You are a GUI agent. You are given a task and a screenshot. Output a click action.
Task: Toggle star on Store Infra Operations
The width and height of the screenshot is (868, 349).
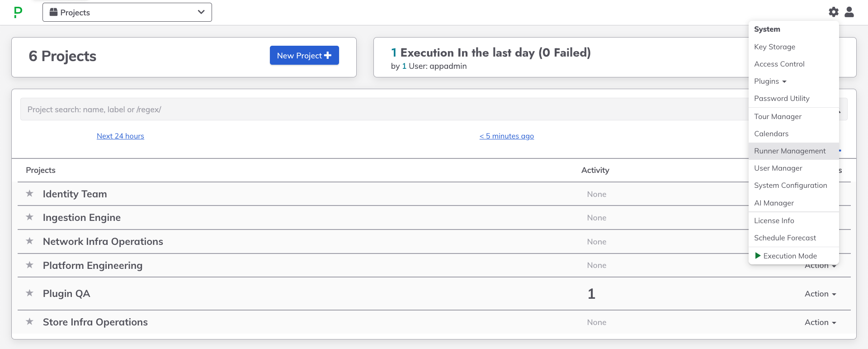point(30,322)
